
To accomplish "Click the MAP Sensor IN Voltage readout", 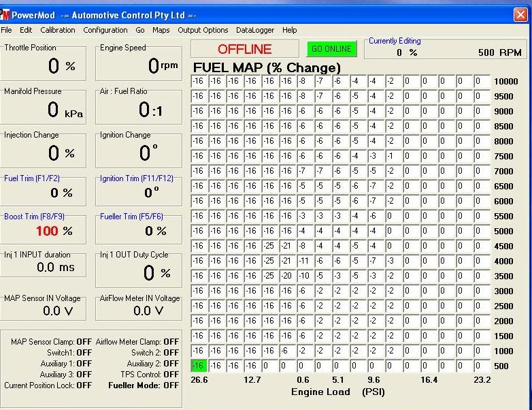I will [58, 311].
